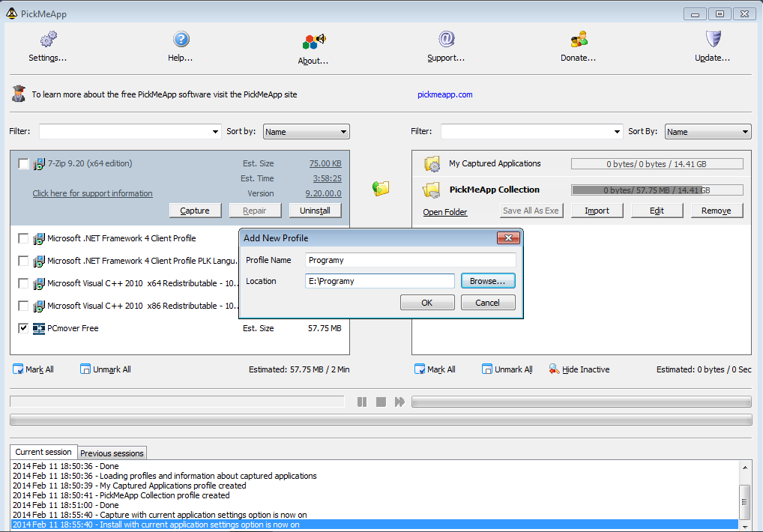763x532 pixels.
Task: Open the left Sort by Name dropdown
Action: 307,132
